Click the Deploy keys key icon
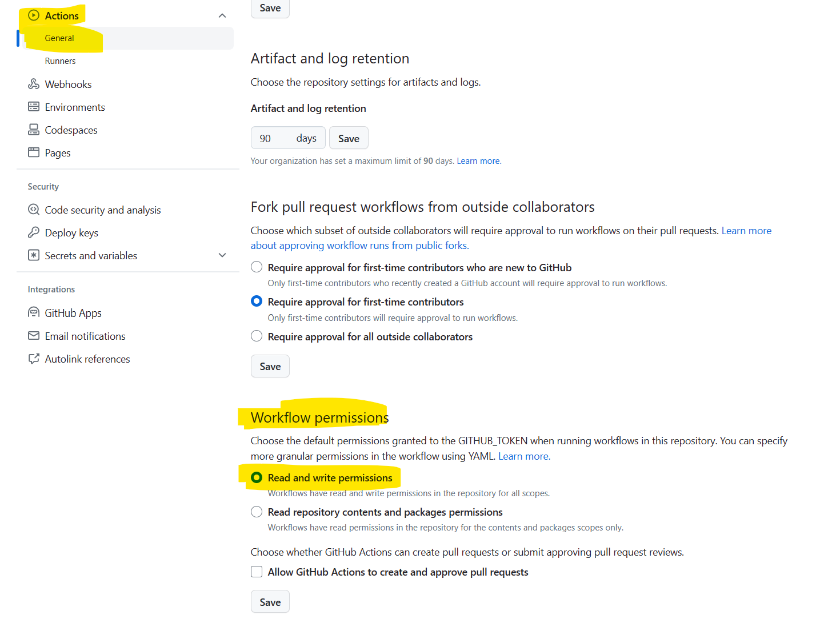The width and height of the screenshot is (840, 627). point(34,232)
